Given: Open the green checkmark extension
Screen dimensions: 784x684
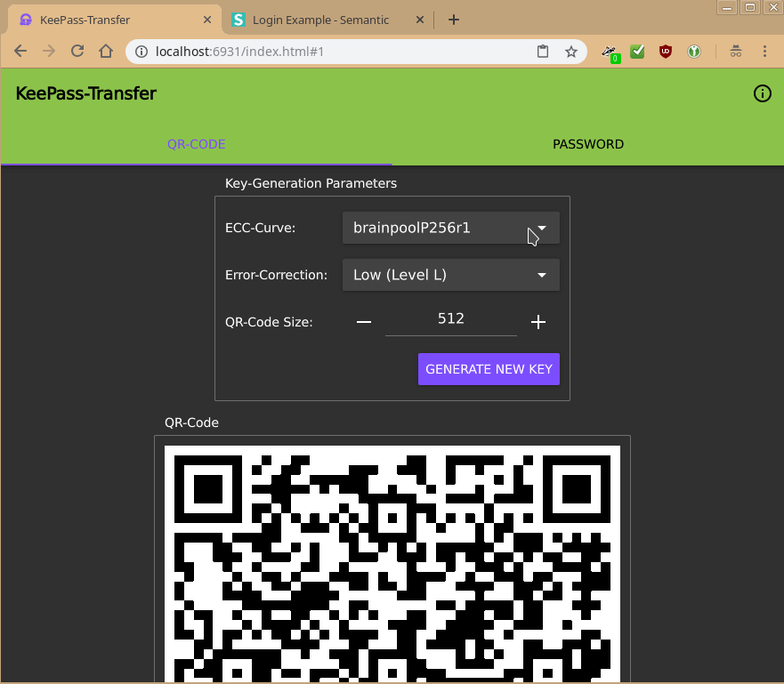Looking at the screenshot, I should click(x=637, y=52).
